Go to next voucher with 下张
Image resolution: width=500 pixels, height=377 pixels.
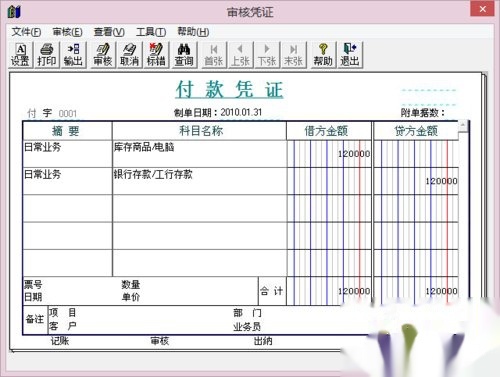click(267, 55)
